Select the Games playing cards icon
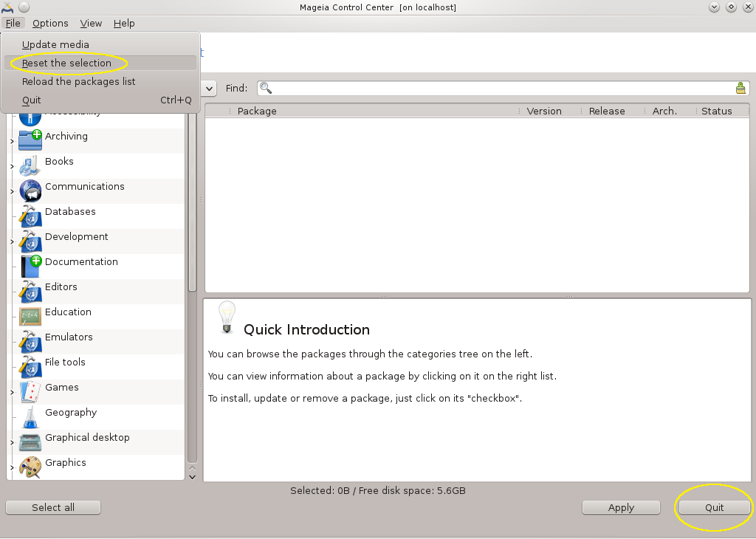Screen dimensions: 756x539 [x=30, y=391]
